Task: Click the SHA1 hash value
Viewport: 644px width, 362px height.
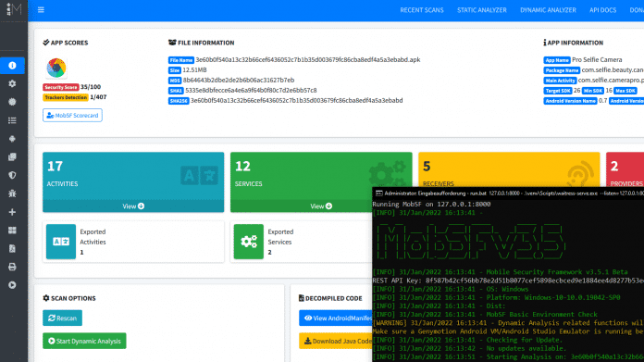Action: (x=251, y=91)
